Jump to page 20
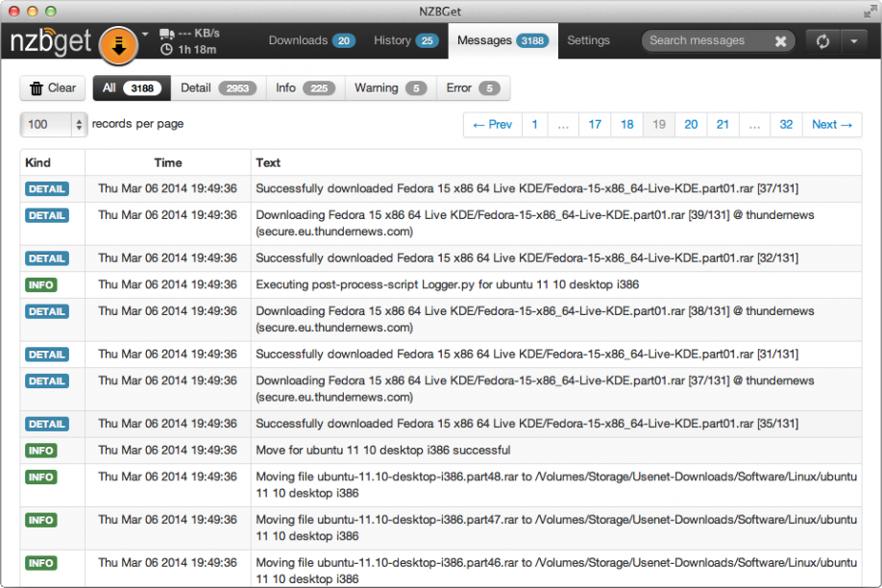882x588 pixels. point(691,124)
